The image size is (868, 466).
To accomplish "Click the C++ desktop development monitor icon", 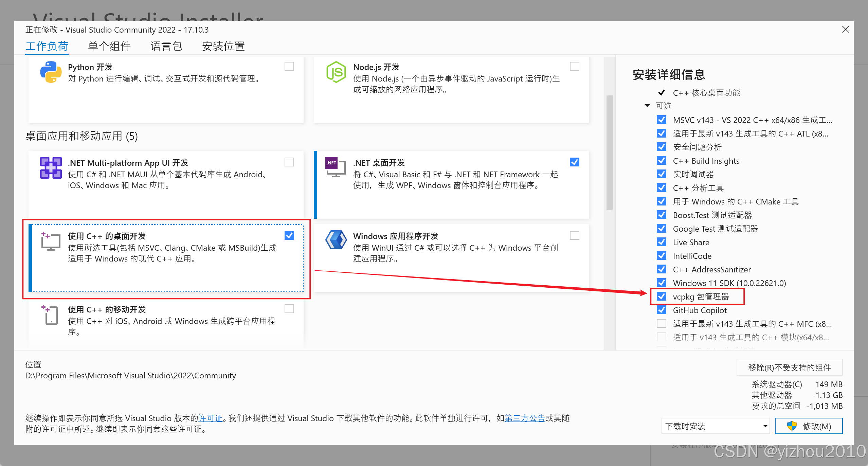I will [x=51, y=241].
